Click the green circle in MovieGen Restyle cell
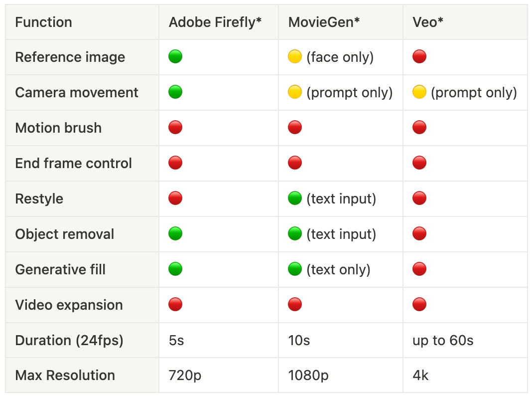This screenshot has height=398, width=532. coord(295,199)
